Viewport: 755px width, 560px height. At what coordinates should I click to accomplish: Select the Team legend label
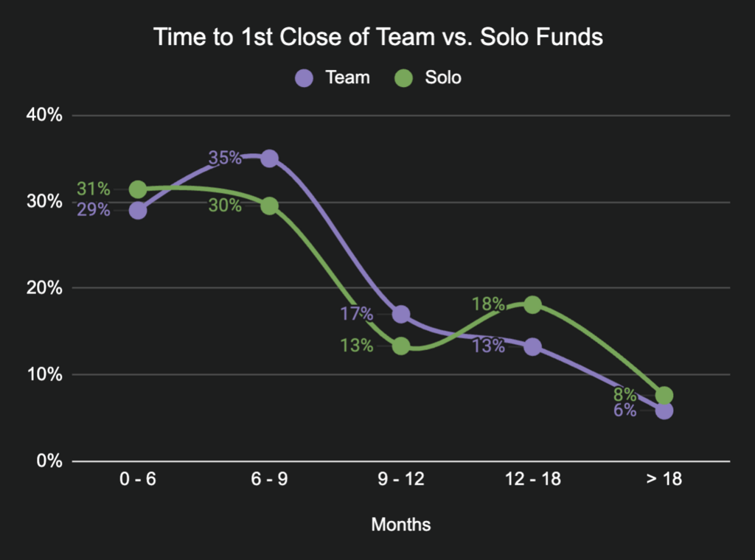pos(347,77)
